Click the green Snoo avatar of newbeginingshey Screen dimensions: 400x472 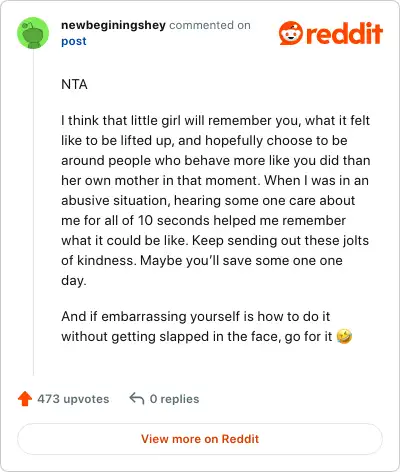[x=33, y=33]
